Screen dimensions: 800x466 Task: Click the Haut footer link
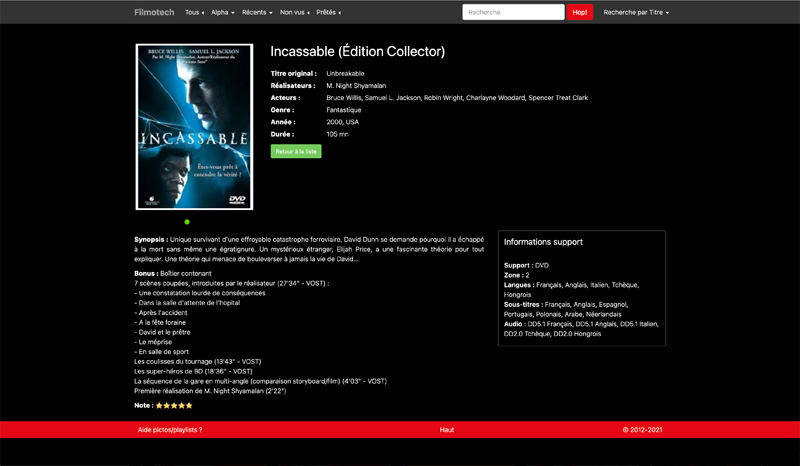(x=447, y=430)
